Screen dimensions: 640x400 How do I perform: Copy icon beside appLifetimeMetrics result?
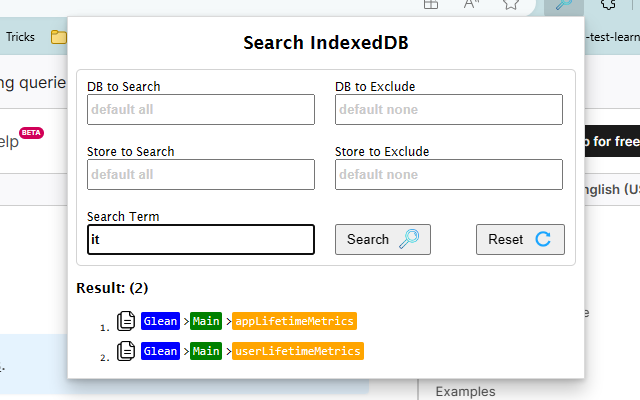pyautogui.click(x=126, y=321)
